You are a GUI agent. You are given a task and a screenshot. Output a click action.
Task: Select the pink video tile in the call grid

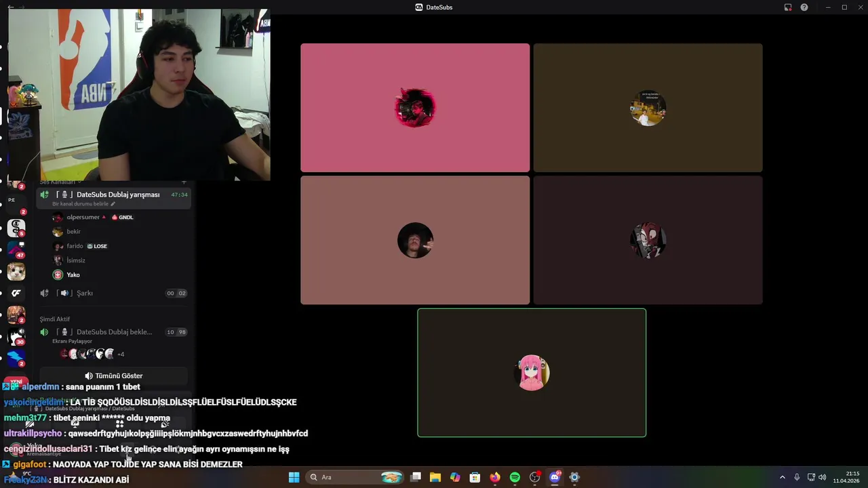tap(415, 108)
